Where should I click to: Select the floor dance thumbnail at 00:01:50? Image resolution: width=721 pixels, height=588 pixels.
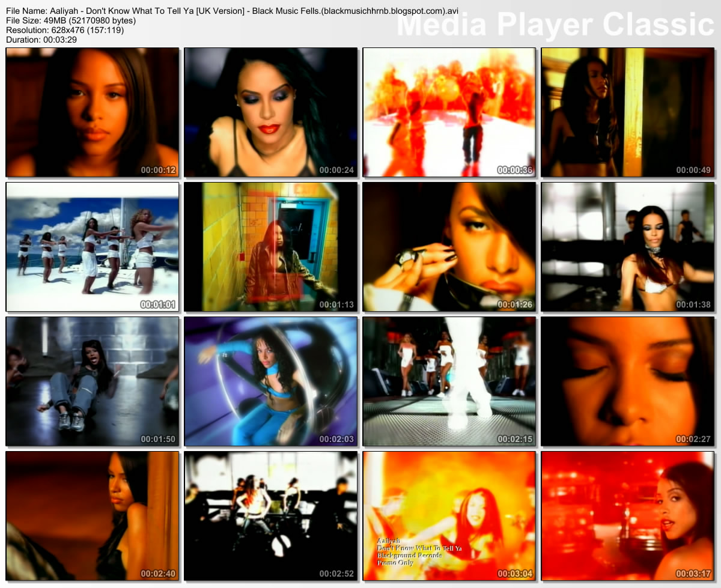pyautogui.click(x=93, y=381)
